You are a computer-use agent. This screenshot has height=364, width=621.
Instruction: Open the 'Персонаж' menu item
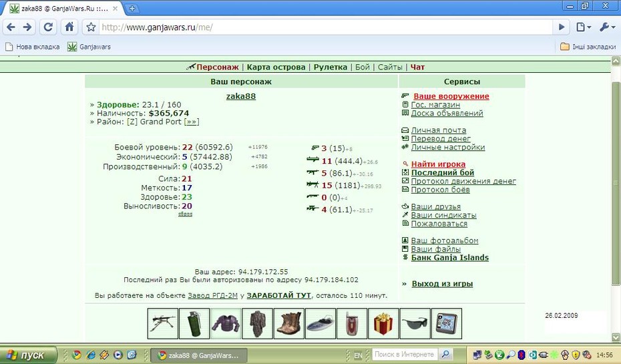coord(218,67)
